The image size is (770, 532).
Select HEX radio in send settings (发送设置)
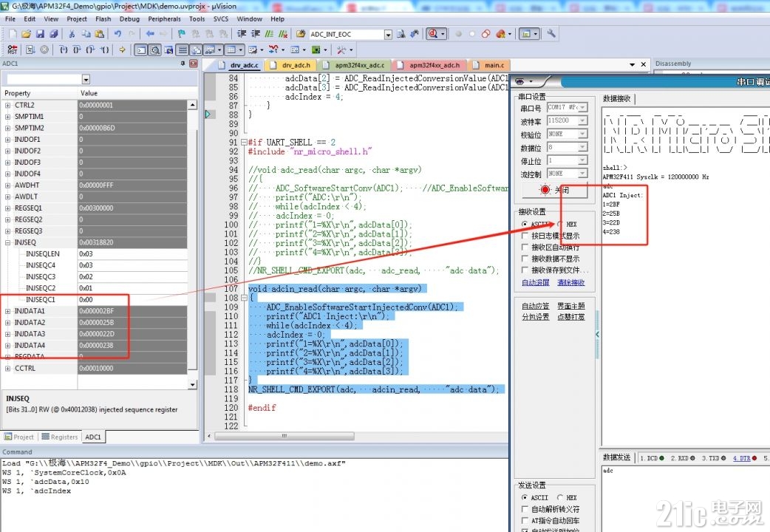560,497
